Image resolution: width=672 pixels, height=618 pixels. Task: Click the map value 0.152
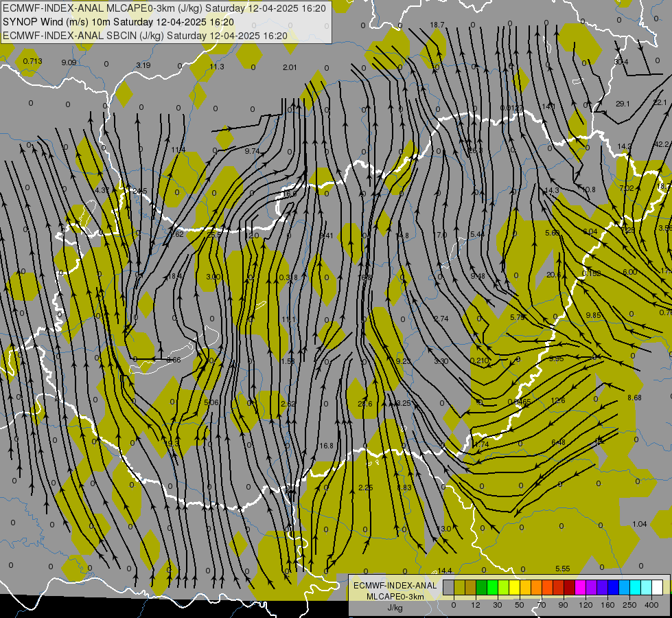(592, 273)
